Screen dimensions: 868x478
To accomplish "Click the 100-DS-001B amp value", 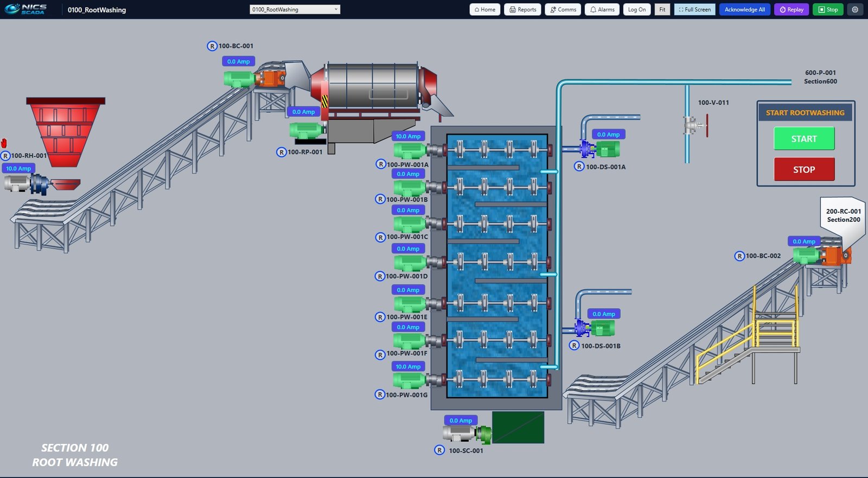I will click(x=604, y=314).
